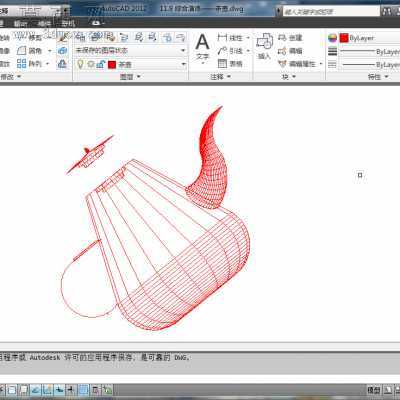
Task: Click the arrow left of the search box
Action: (x=279, y=12)
